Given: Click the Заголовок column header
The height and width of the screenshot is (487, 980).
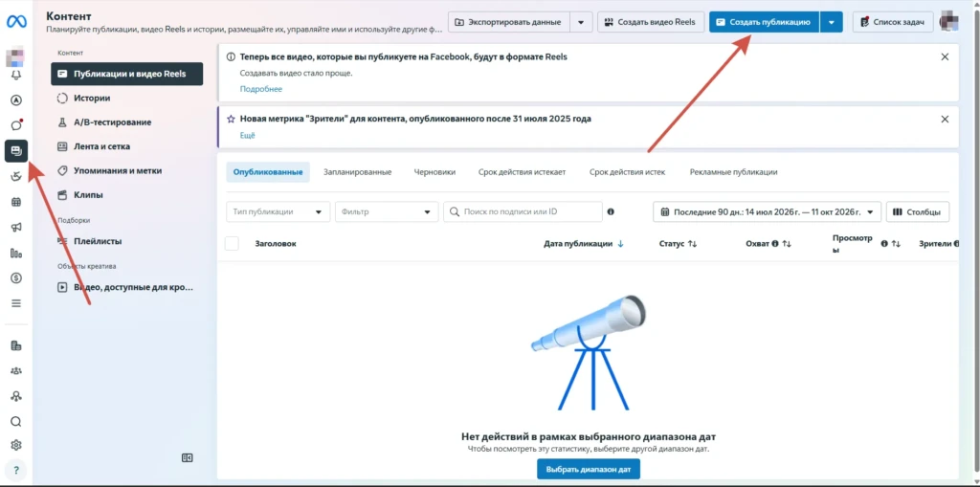Looking at the screenshot, I should [x=276, y=244].
